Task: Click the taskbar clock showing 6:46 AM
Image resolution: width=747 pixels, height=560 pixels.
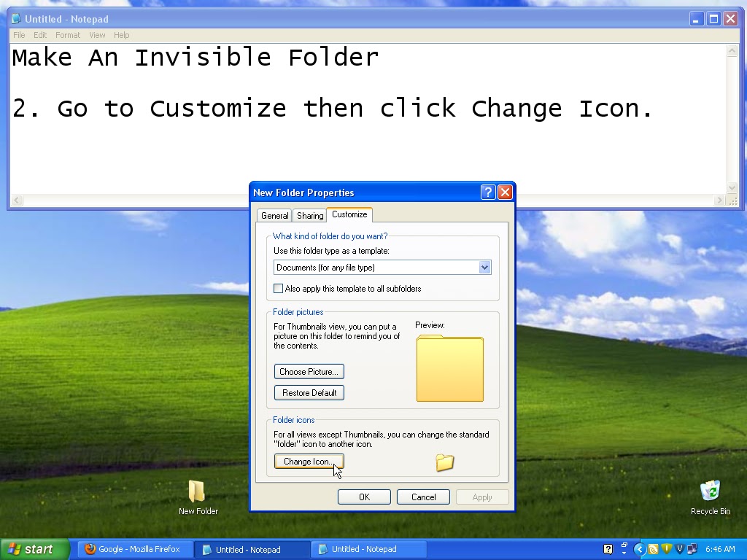Action: pos(720,549)
